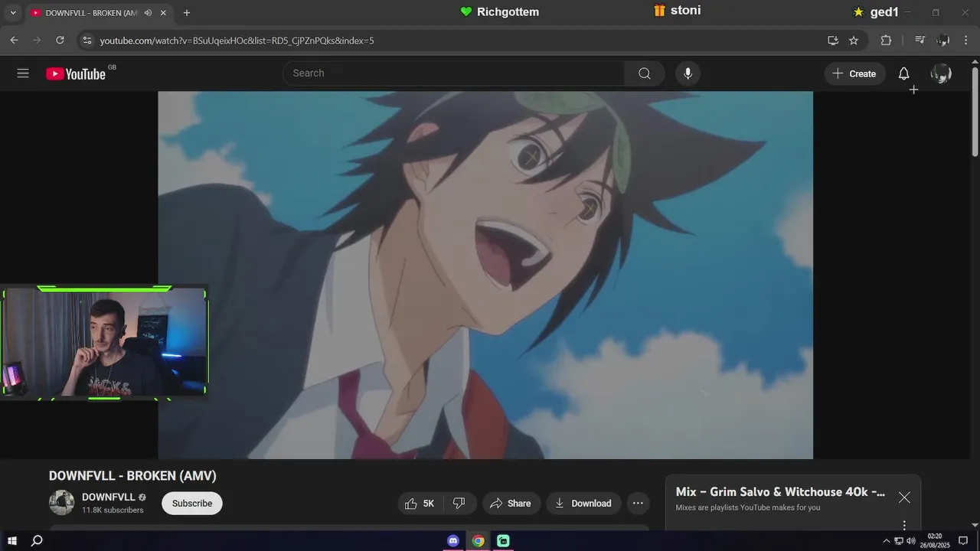The width and height of the screenshot is (980, 551).
Task: Close the Mix playlist panel
Action: coord(904,497)
